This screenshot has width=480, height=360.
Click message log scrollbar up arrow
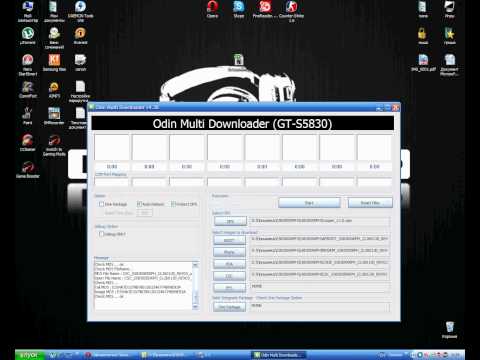click(196, 265)
